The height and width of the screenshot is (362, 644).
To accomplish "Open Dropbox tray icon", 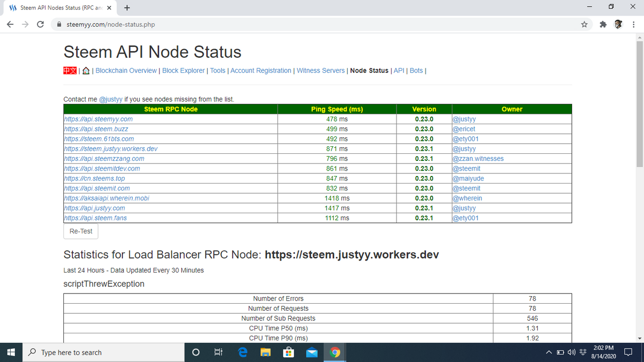I will 583,352.
